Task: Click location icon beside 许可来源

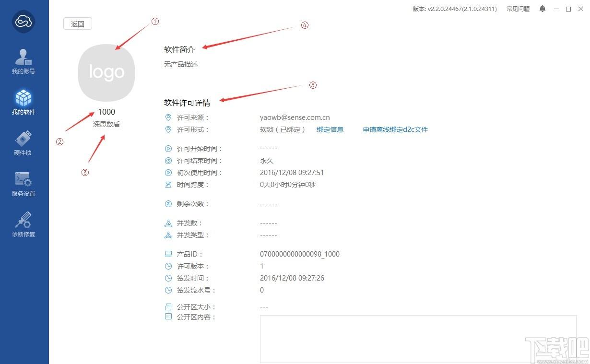Action: pos(168,117)
